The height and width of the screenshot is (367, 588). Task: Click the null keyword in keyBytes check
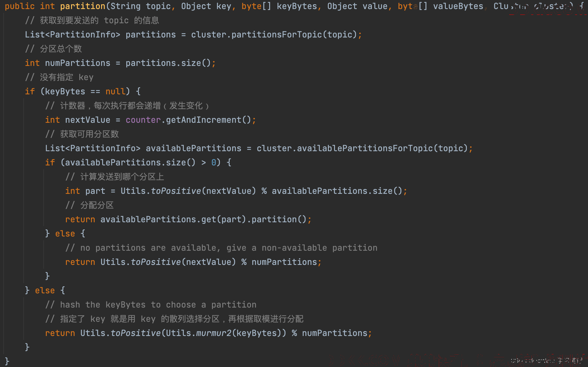[x=115, y=91]
